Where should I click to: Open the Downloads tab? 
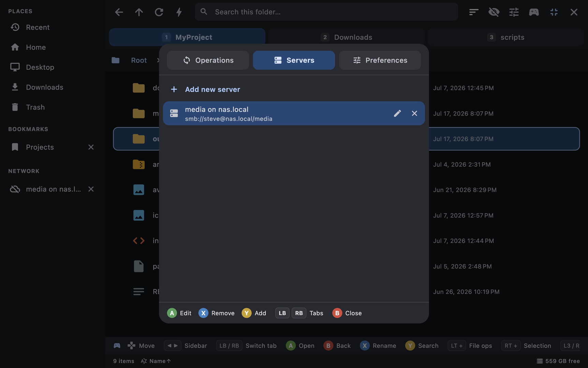[x=346, y=37]
